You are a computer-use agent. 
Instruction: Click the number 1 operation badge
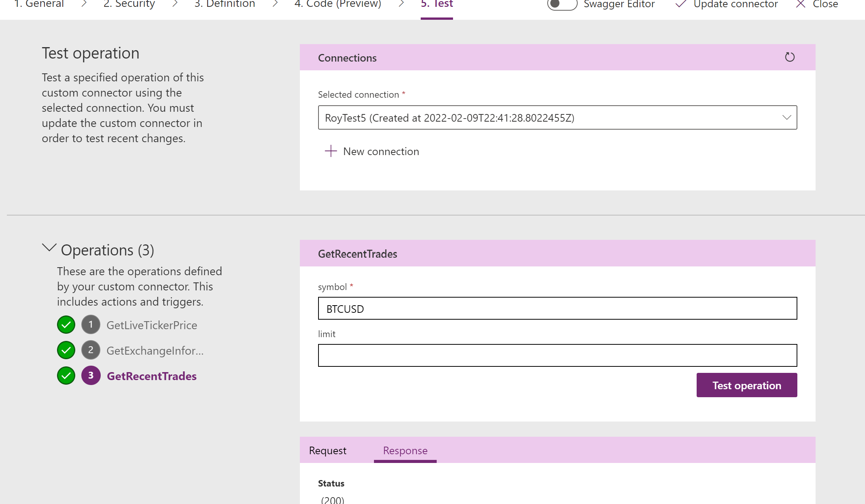(x=90, y=325)
